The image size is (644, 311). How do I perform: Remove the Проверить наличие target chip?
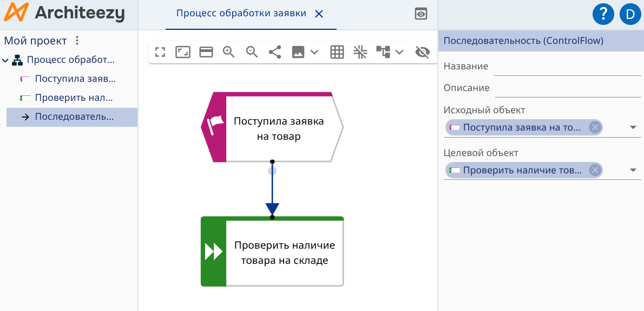[x=595, y=170]
